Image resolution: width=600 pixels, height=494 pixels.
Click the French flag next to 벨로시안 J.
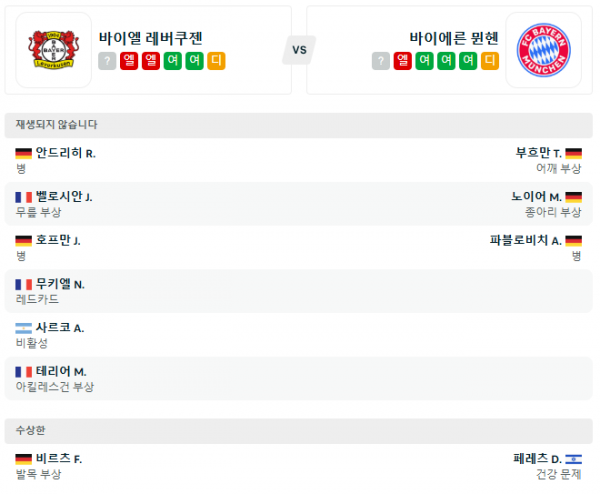click(x=24, y=197)
